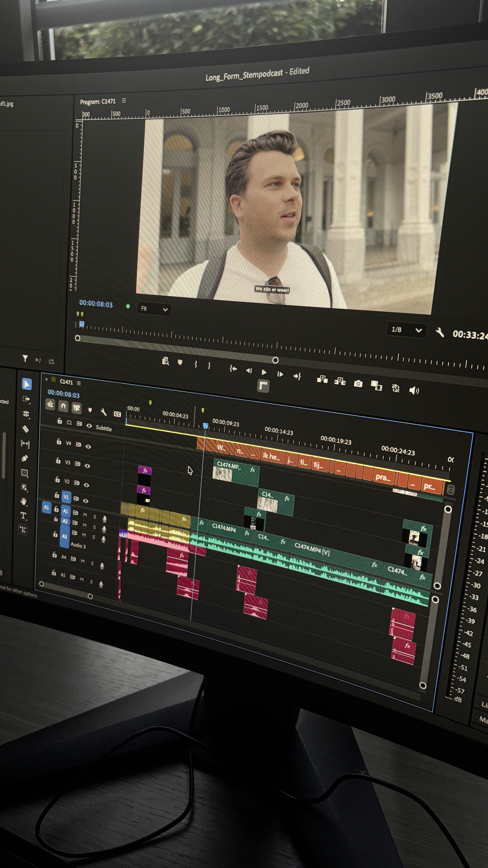
Task: Solo audio track A1
Action: point(95,517)
